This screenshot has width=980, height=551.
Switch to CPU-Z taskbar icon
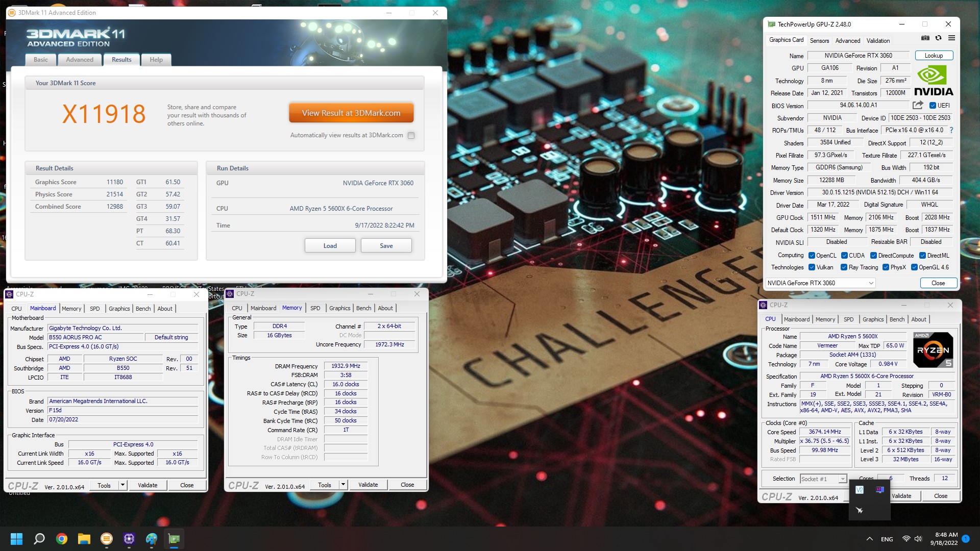point(129,539)
